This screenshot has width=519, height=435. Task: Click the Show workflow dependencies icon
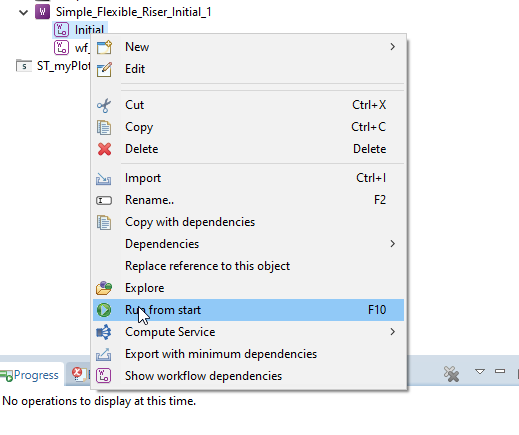coord(104,376)
